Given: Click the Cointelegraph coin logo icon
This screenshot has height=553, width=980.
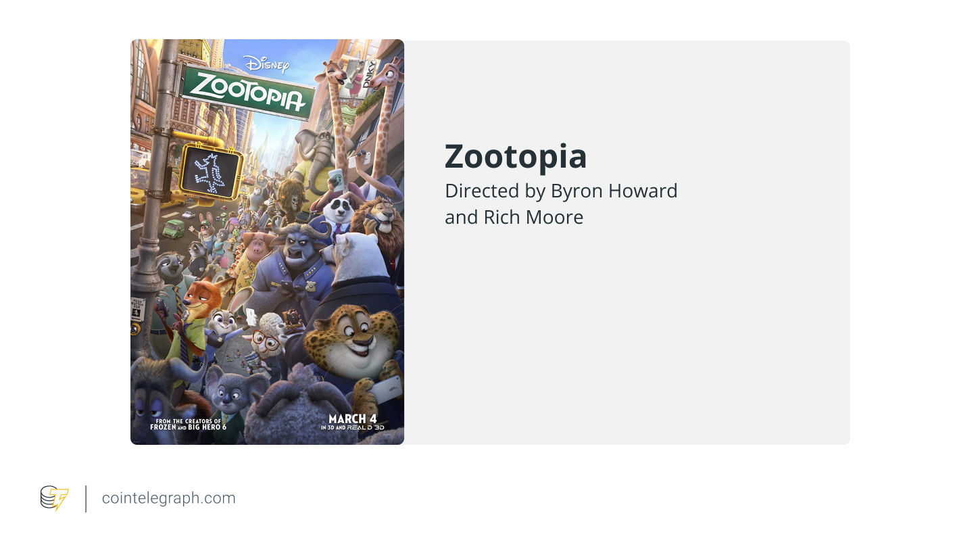Looking at the screenshot, I should click(x=54, y=498).
